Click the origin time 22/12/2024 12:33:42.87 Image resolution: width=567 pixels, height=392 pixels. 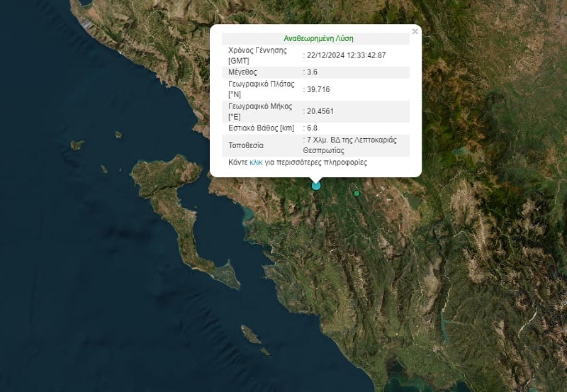tap(346, 55)
